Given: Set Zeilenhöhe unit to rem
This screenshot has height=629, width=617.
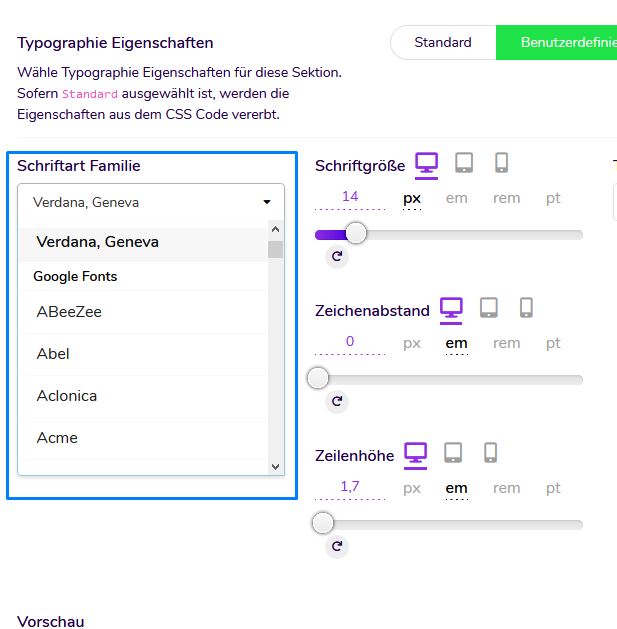Looking at the screenshot, I should (507, 489).
